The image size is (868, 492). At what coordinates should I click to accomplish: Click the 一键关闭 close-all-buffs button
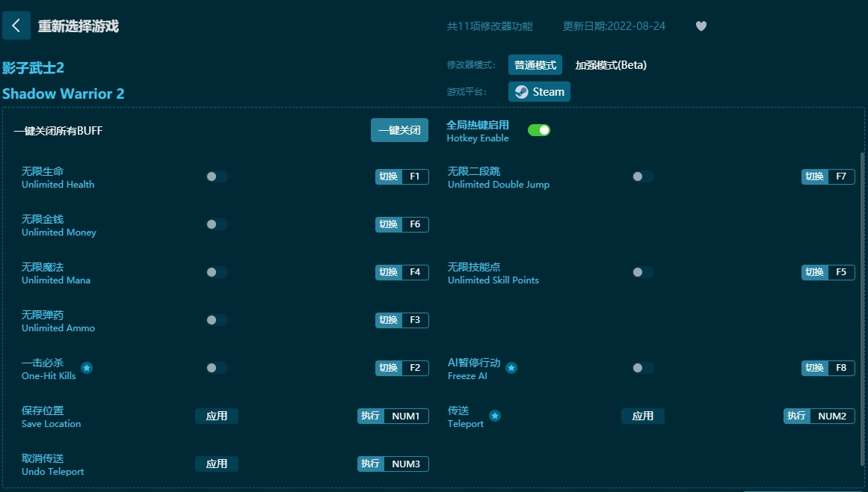(399, 129)
